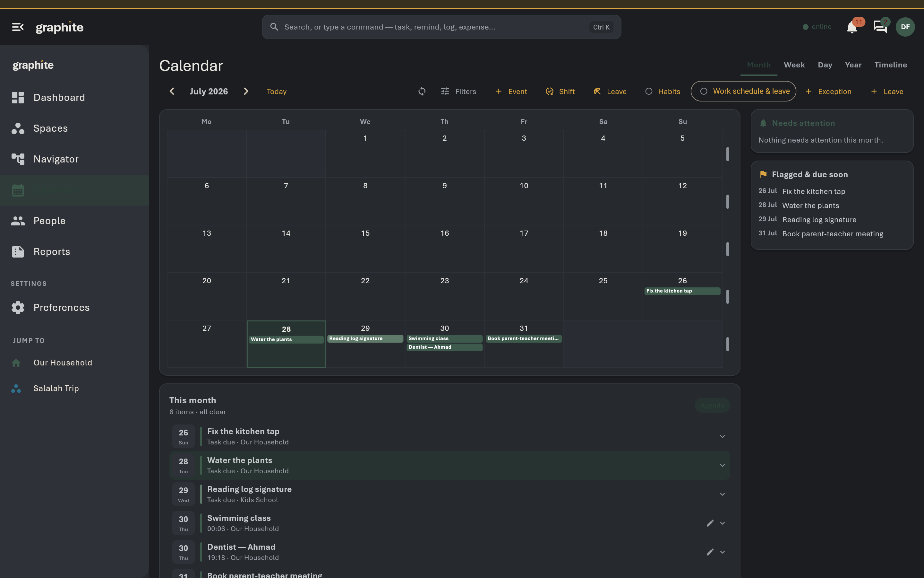The image size is (924, 578).
Task: Jump to Our Household space
Action: click(74, 363)
